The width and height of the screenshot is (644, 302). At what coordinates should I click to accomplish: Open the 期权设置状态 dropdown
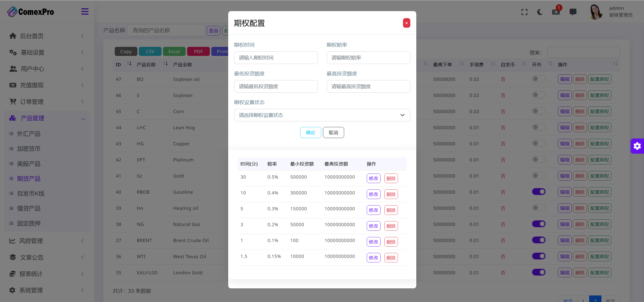pyautogui.click(x=322, y=115)
